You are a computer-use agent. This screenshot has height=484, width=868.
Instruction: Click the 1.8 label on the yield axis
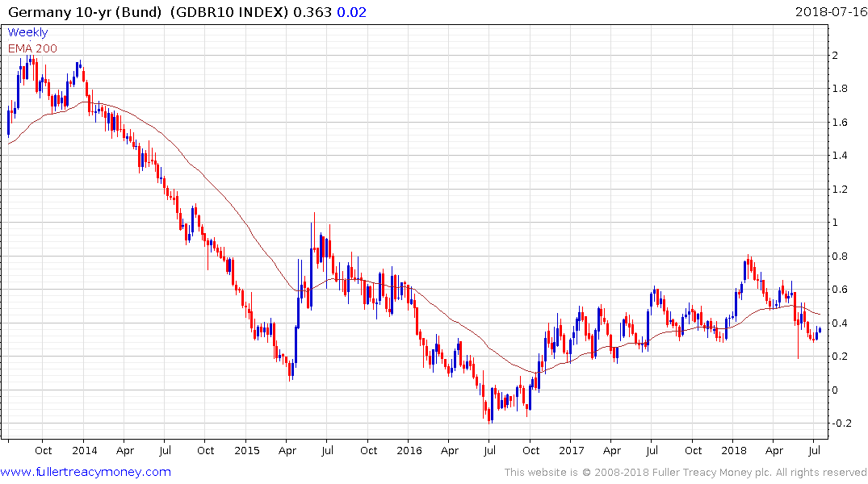tap(841, 89)
